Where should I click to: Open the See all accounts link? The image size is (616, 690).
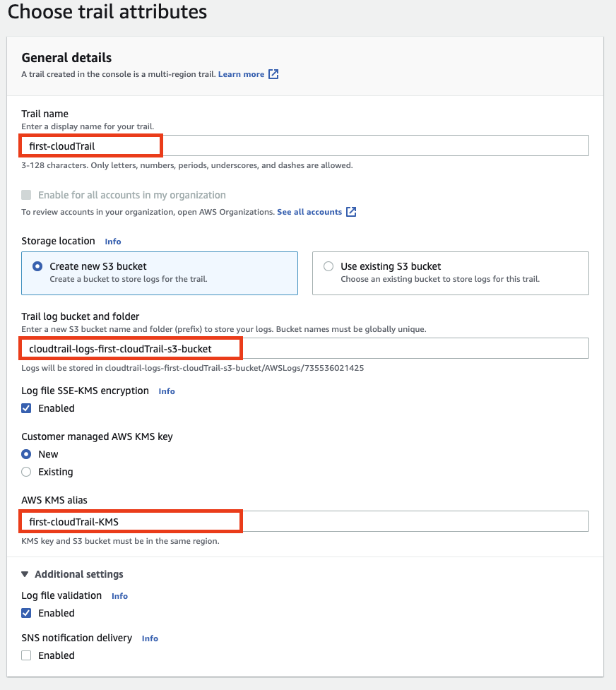pyautogui.click(x=309, y=212)
